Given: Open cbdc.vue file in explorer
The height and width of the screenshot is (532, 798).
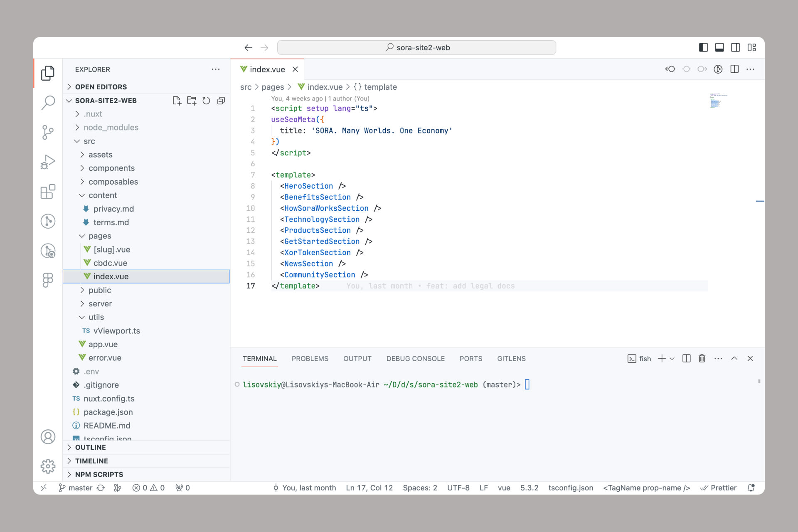Looking at the screenshot, I should click(146, 263).
